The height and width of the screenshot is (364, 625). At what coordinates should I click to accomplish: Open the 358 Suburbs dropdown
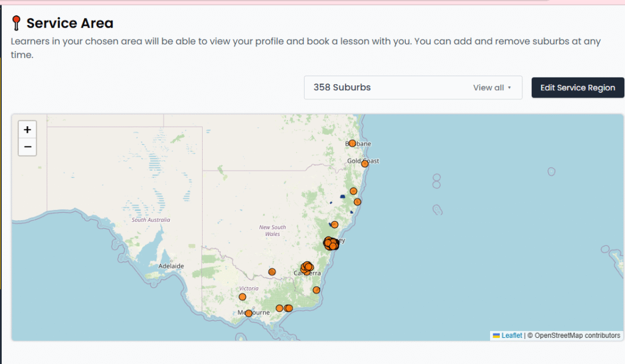pos(413,88)
